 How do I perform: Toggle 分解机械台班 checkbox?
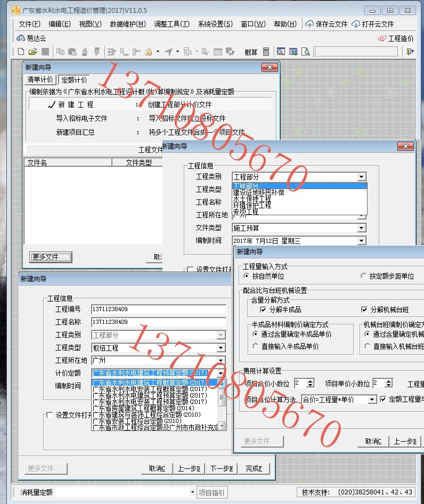[364, 310]
